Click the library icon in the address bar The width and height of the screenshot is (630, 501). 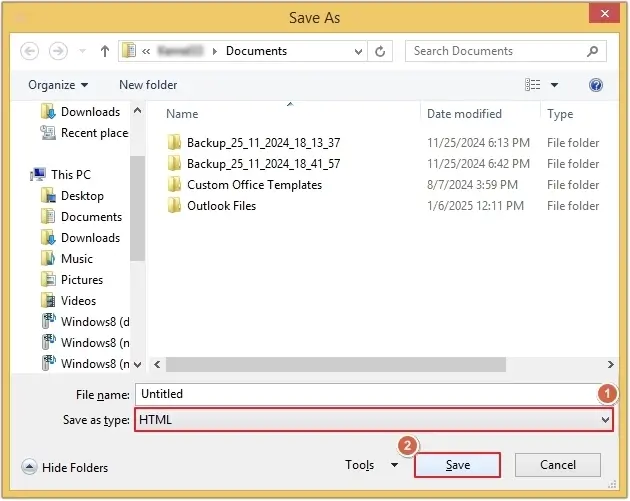(x=129, y=51)
